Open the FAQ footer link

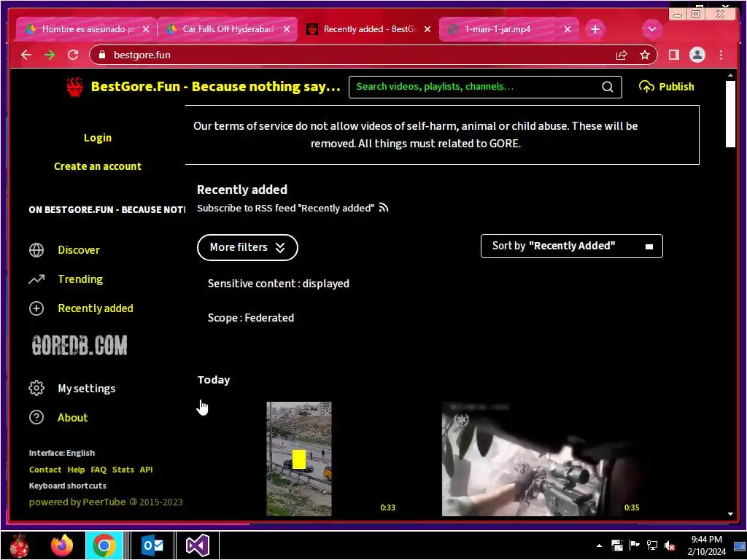98,470
